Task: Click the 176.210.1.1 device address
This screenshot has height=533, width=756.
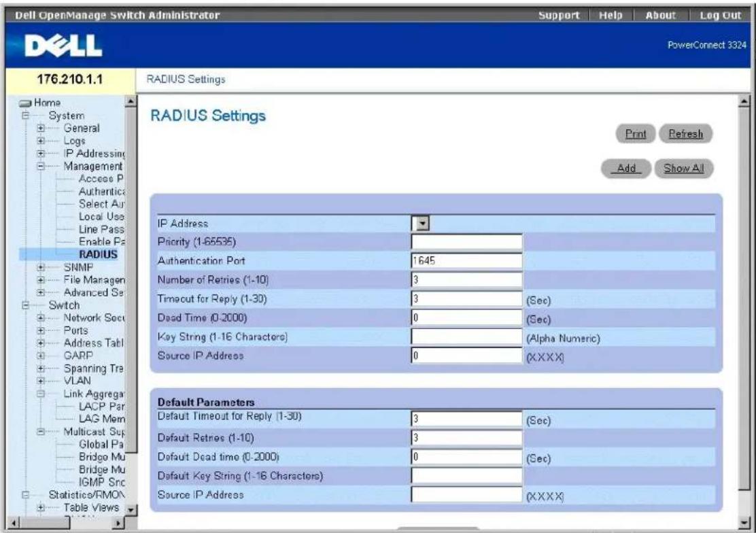Action: click(70, 80)
